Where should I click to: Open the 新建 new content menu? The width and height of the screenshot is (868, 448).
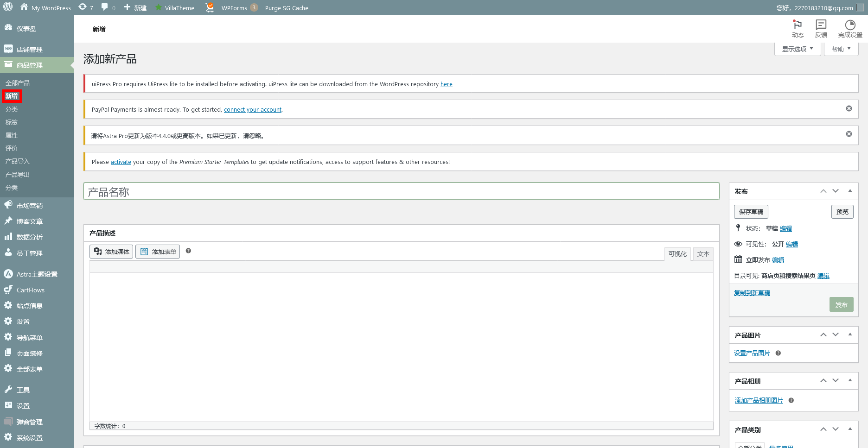pyautogui.click(x=135, y=8)
